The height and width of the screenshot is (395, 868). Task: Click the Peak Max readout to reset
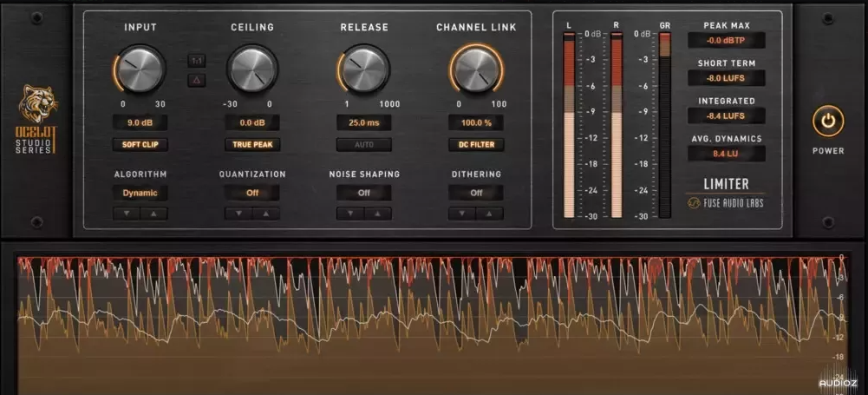click(x=726, y=41)
